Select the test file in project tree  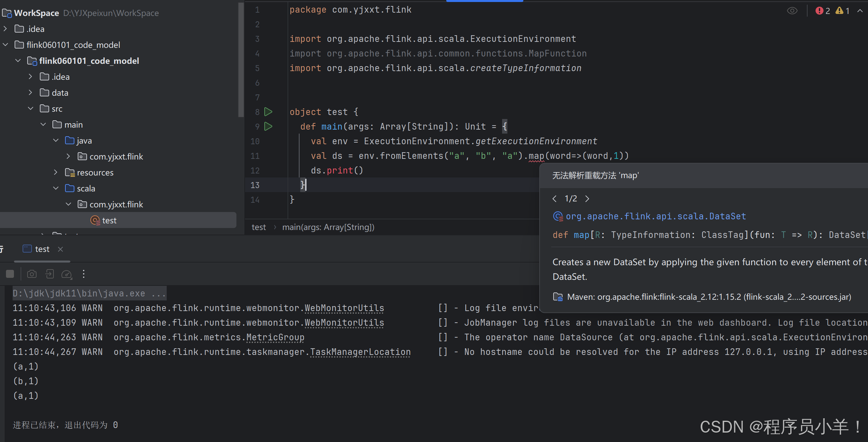pyautogui.click(x=109, y=220)
